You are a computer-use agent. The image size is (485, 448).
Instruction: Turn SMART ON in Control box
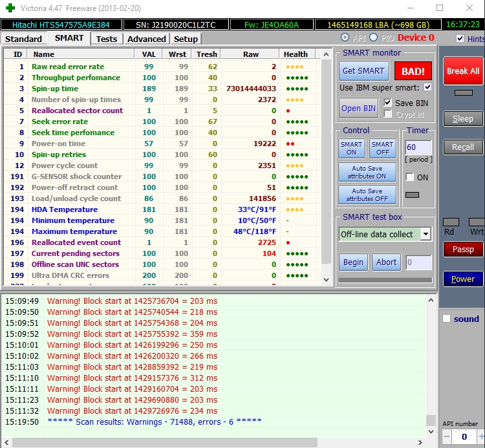[x=351, y=149]
